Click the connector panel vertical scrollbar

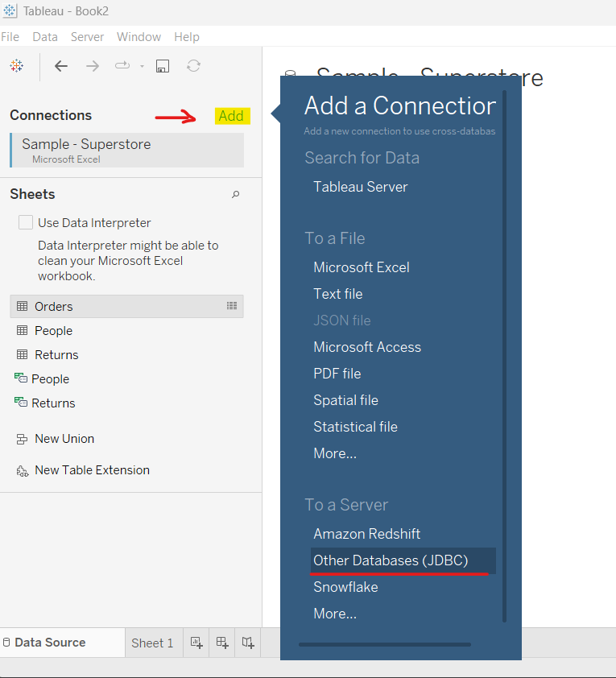(504, 356)
